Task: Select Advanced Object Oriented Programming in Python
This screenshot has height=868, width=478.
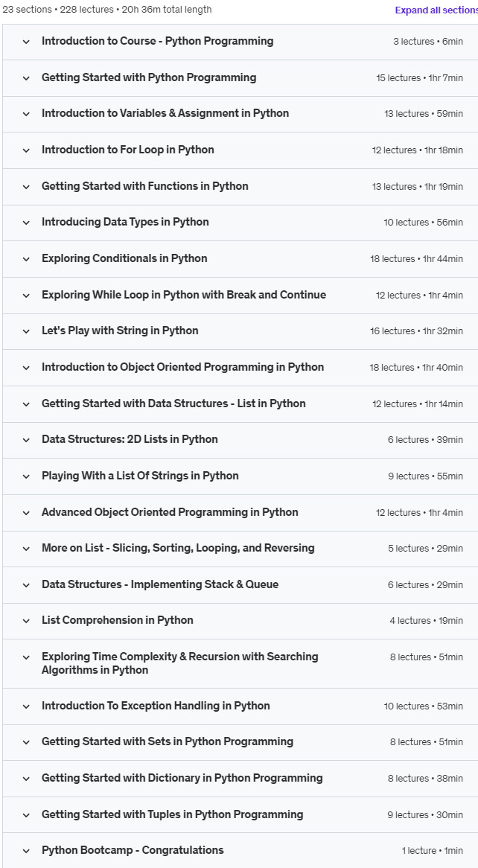Action: [x=170, y=513]
